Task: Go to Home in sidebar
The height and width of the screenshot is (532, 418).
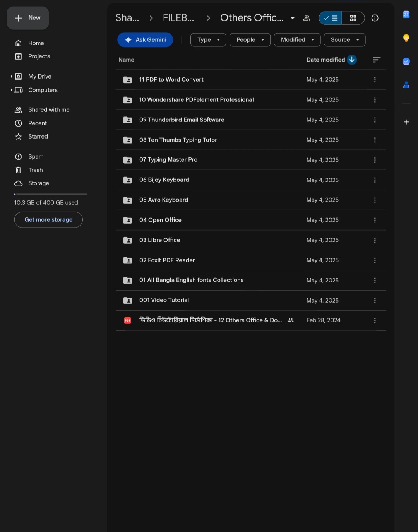Action: coord(36,43)
